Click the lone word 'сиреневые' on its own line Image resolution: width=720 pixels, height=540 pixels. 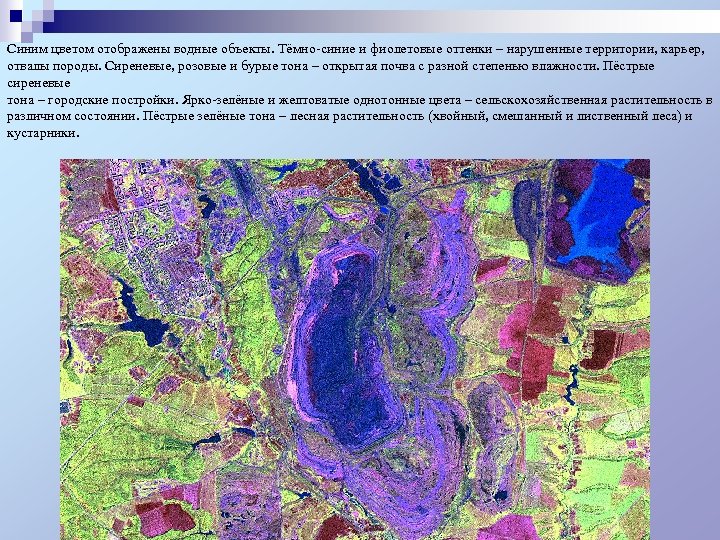point(39,83)
